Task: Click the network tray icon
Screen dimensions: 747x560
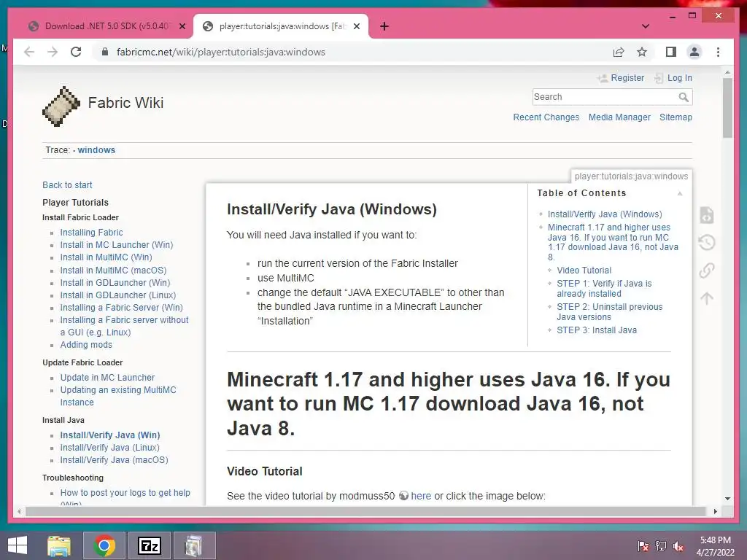Action: point(661,545)
